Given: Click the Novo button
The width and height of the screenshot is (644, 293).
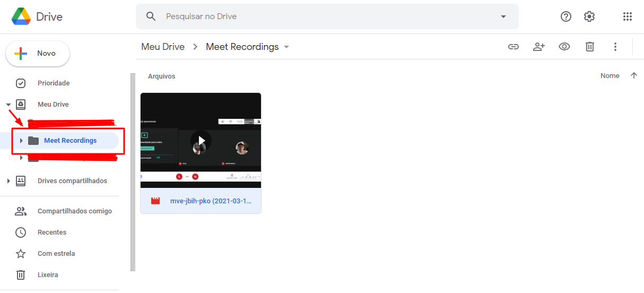Looking at the screenshot, I should (x=38, y=54).
